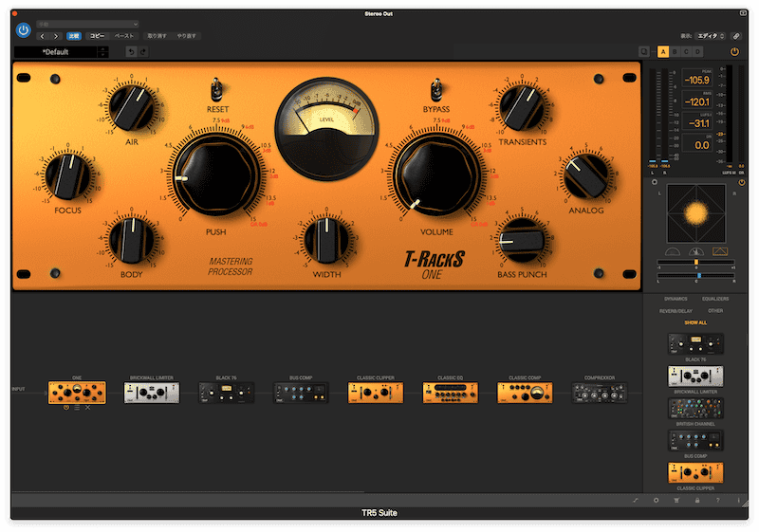Click the BASS PUNCH knob

(522, 240)
